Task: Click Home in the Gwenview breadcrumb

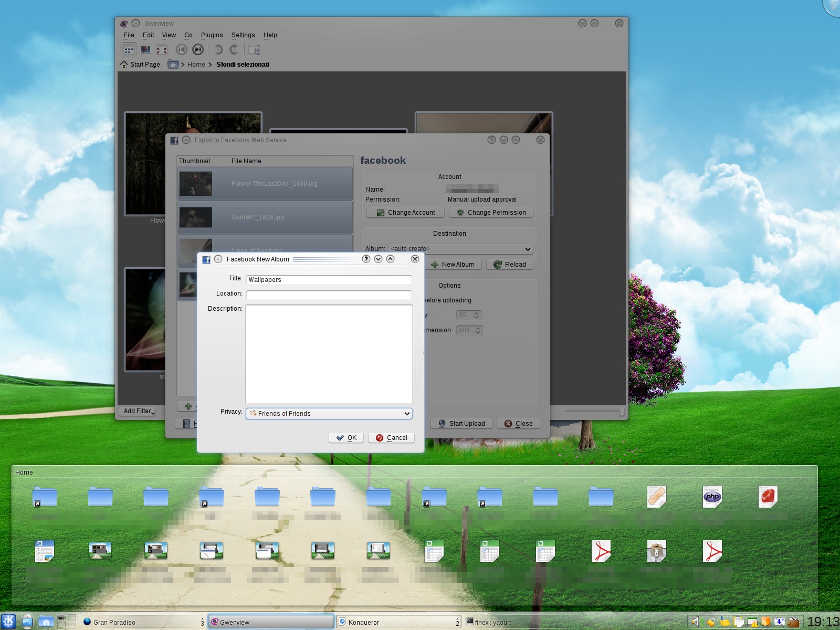Action: click(x=196, y=65)
